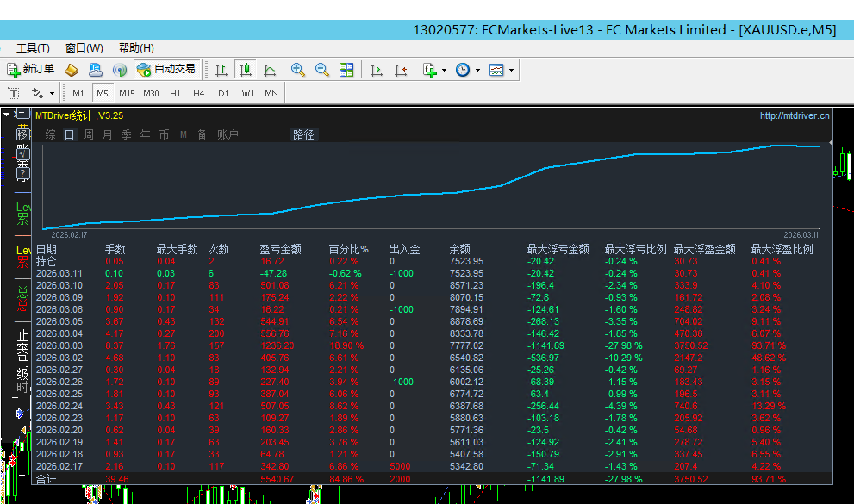Zoom out on the chart

click(x=322, y=70)
